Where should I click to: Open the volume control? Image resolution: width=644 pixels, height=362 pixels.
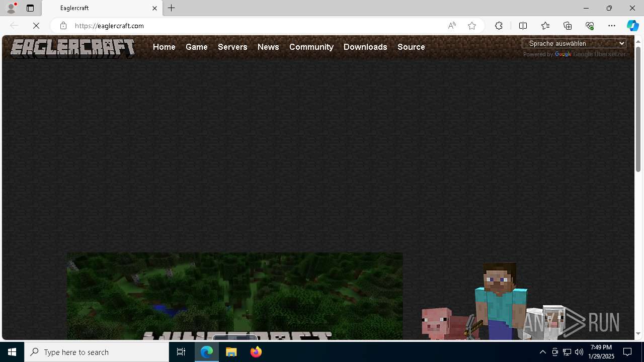click(579, 352)
